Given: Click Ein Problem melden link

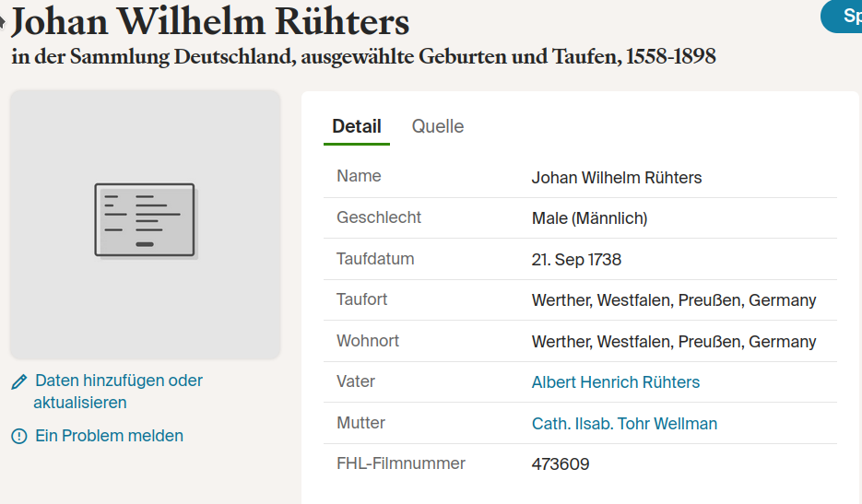Looking at the screenshot, I should 109,436.
